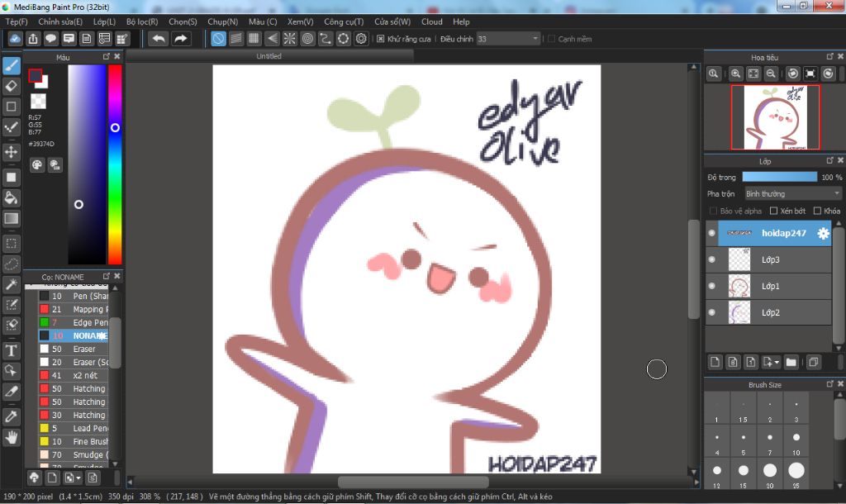Click the rainbow hue slider bar

[x=115, y=164]
